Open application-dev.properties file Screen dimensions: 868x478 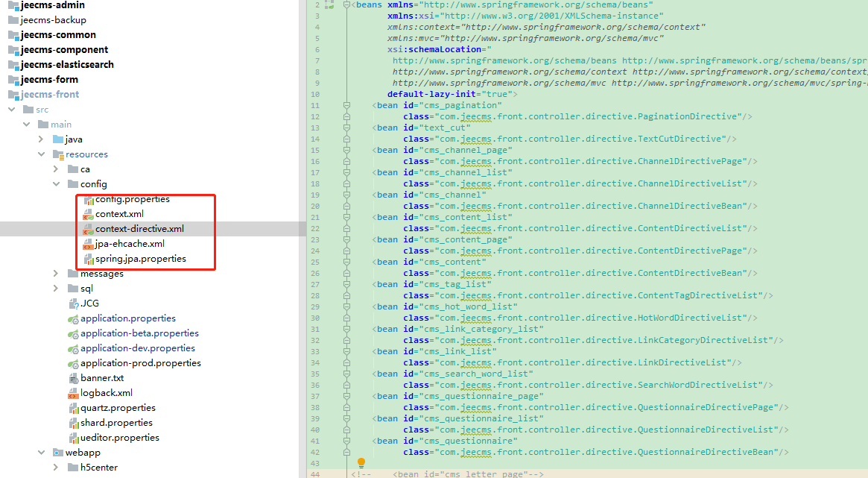tap(138, 348)
